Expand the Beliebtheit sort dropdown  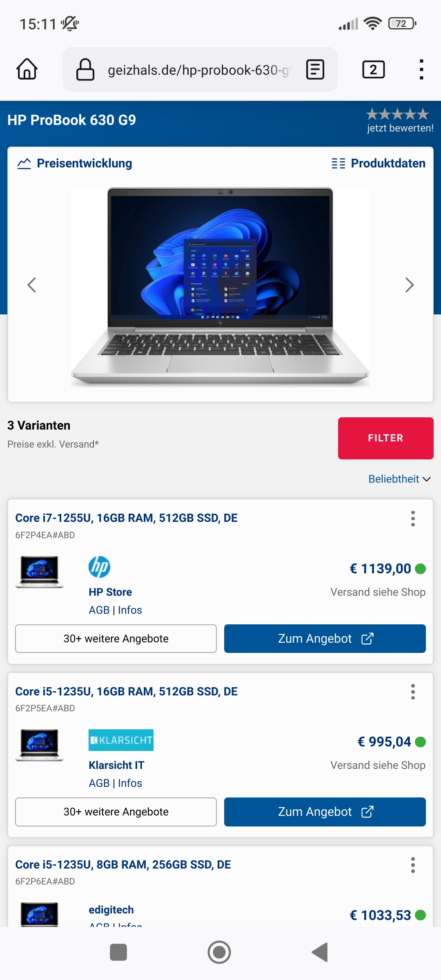[x=399, y=479]
